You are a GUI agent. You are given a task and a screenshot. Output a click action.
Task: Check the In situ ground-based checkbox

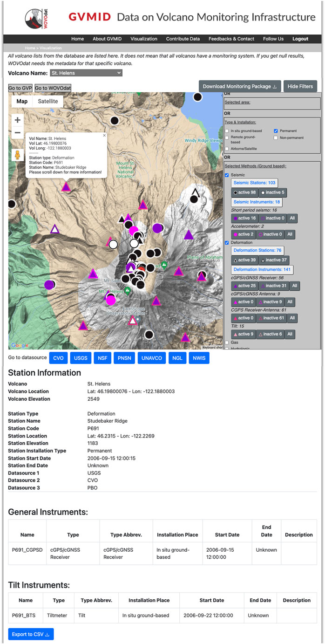[x=227, y=131]
